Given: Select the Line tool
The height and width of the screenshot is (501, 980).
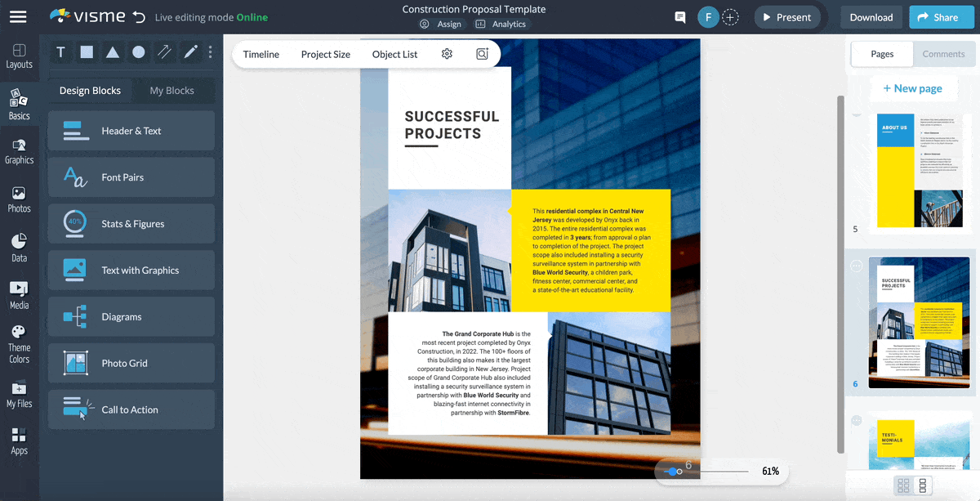Looking at the screenshot, I should point(164,51).
